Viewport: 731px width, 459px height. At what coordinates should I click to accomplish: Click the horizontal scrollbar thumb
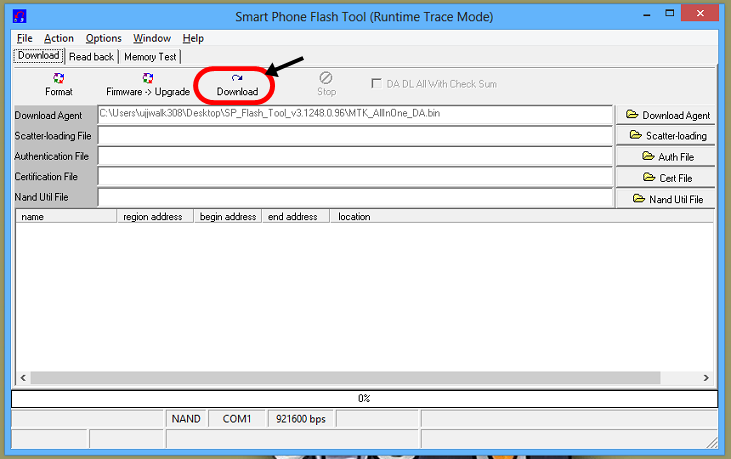click(x=345, y=377)
